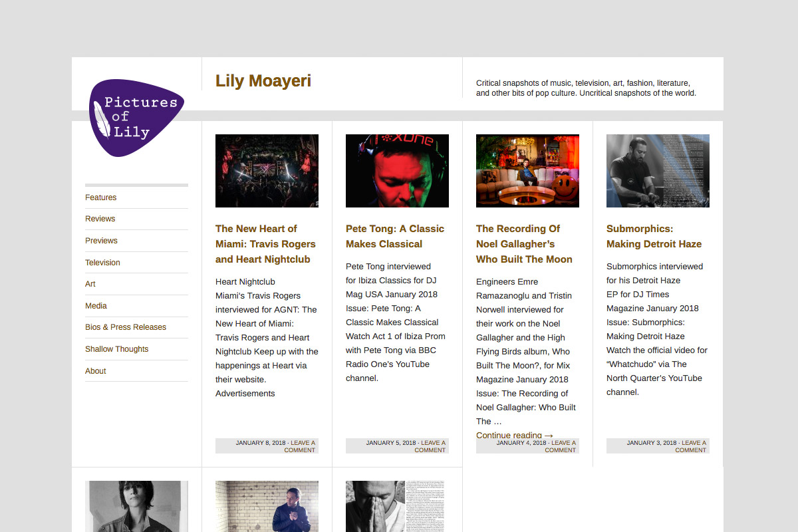The height and width of the screenshot is (532, 798).
Task: Leave a comment on January 3 post
Action: (692, 446)
